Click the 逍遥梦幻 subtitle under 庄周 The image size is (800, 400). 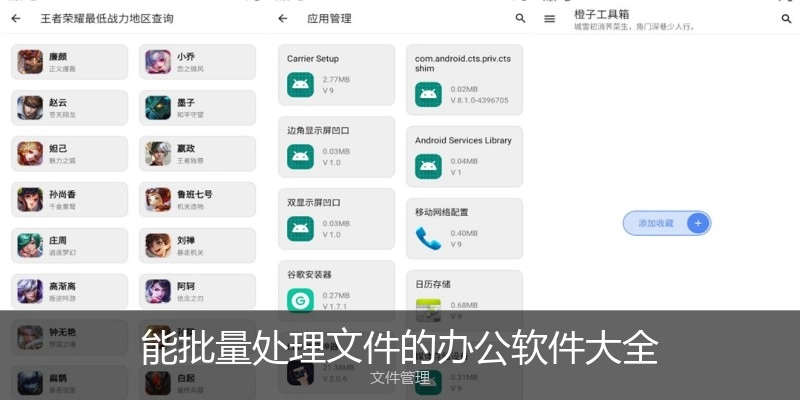(62, 253)
